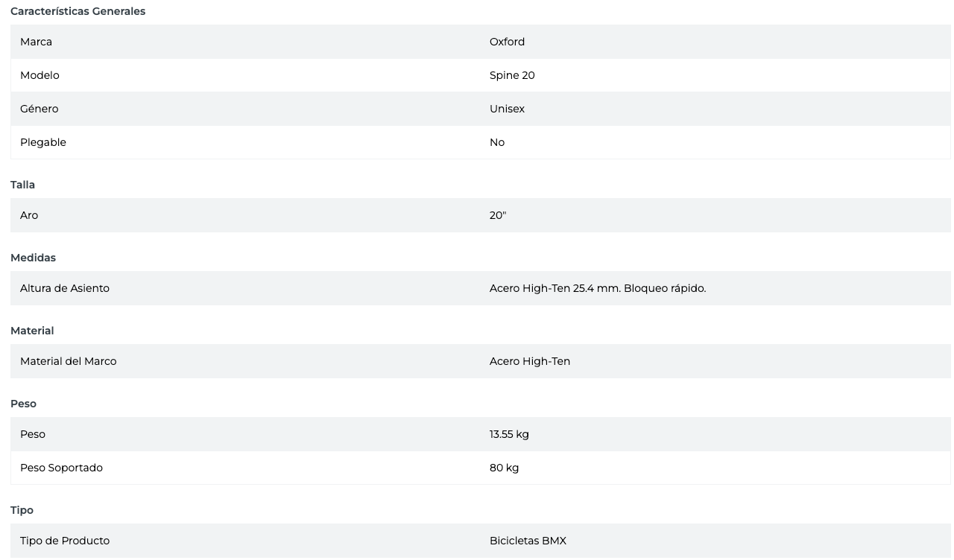Click the Unisex gender value
The image size is (954, 560).
[507, 109]
